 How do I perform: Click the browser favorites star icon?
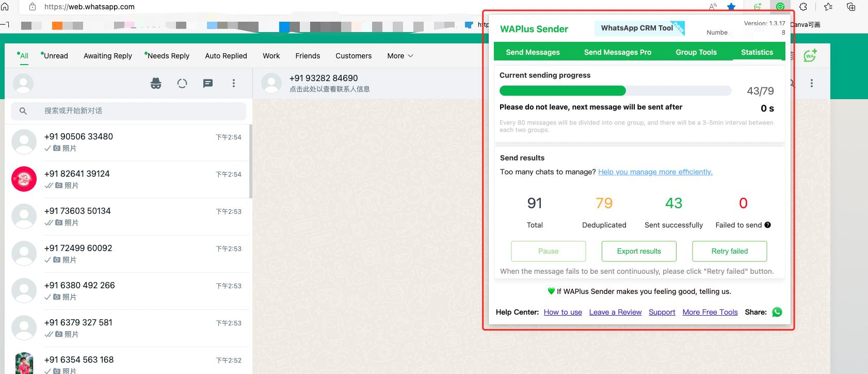[731, 7]
